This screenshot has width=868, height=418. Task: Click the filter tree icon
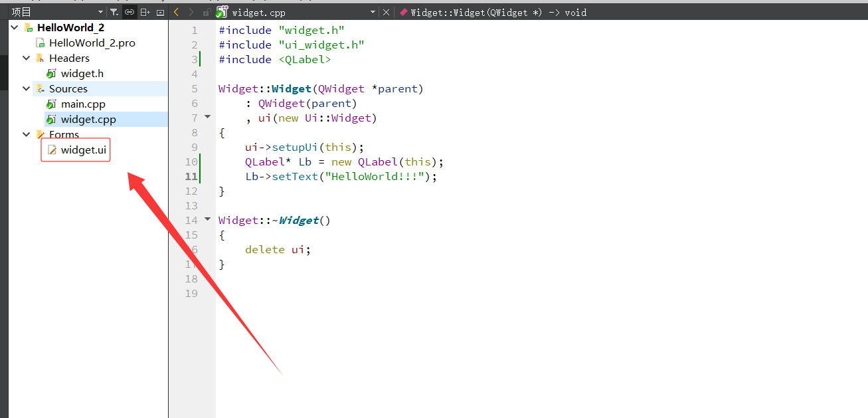coord(114,12)
